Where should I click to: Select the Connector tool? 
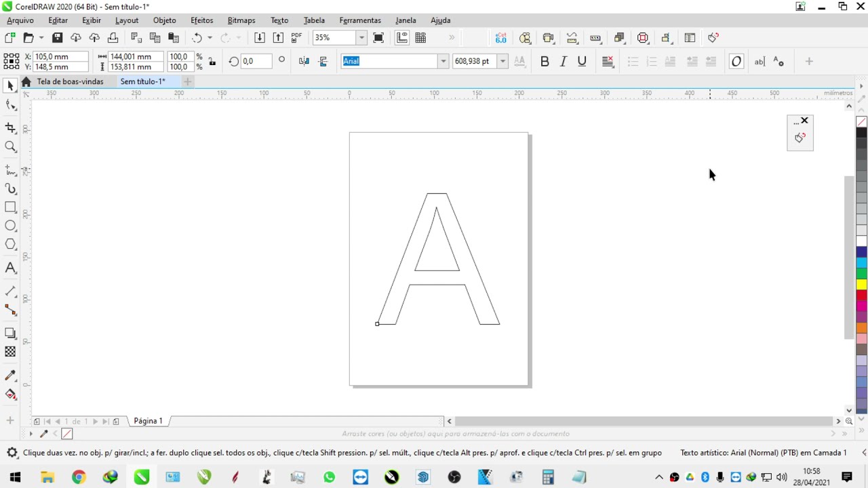coord(10,310)
